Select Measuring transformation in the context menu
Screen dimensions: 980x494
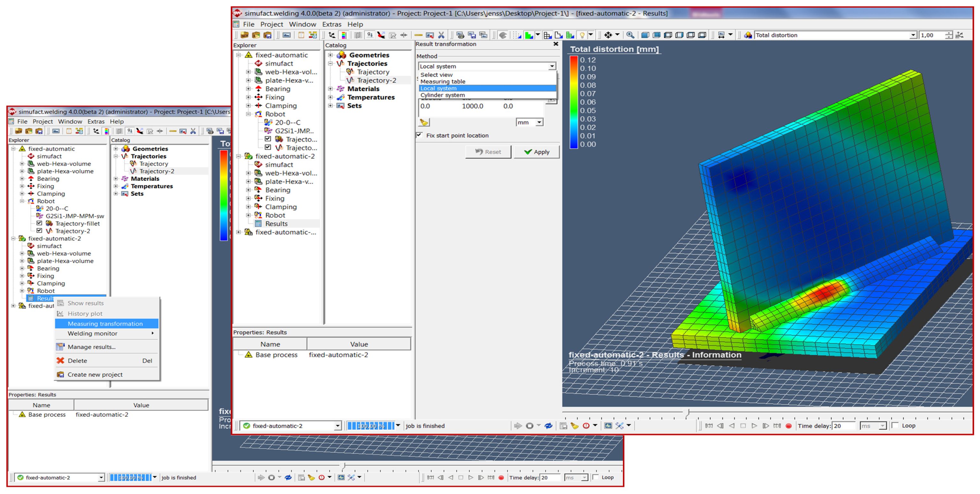point(105,323)
